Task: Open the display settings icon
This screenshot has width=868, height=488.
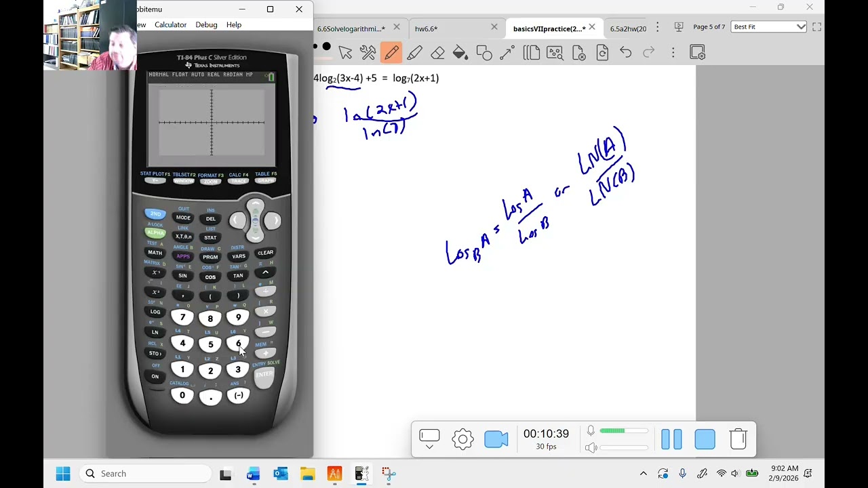Action: (x=697, y=52)
